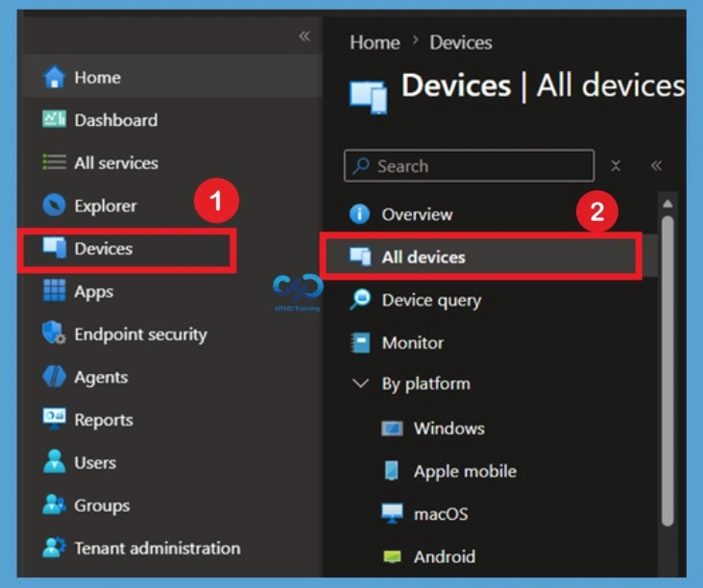The image size is (703, 588).
Task: Collapse the Devices blade menu
Action: [x=656, y=165]
